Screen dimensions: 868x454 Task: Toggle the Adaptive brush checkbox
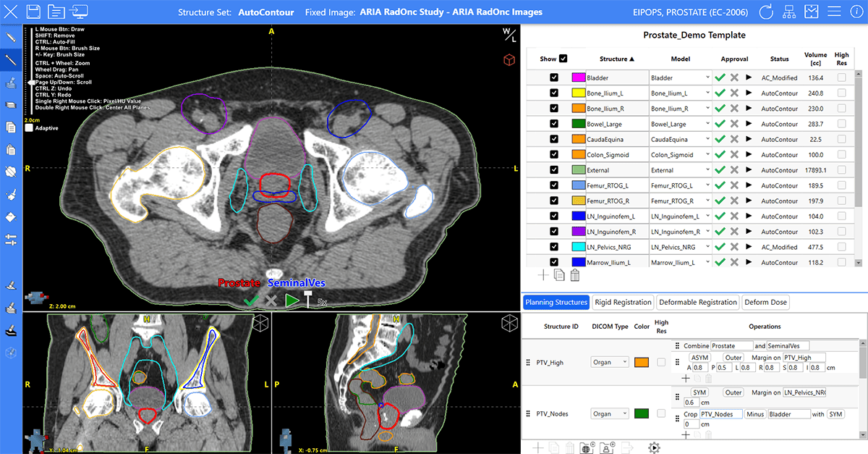tap(29, 128)
